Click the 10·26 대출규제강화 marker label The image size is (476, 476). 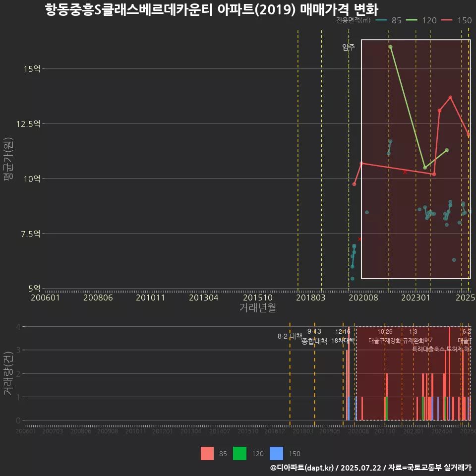pos(385,336)
